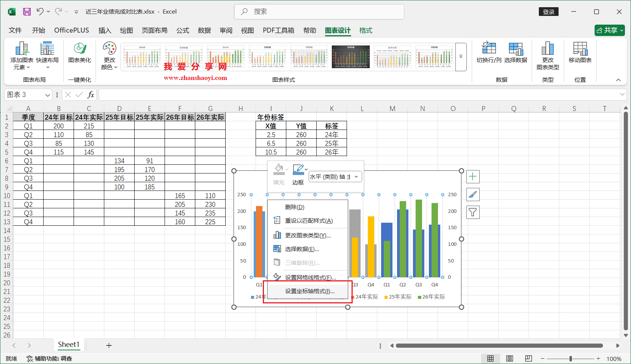Open Change Colors palette
Image resolution: width=631 pixels, height=364 pixels.
[x=109, y=56]
